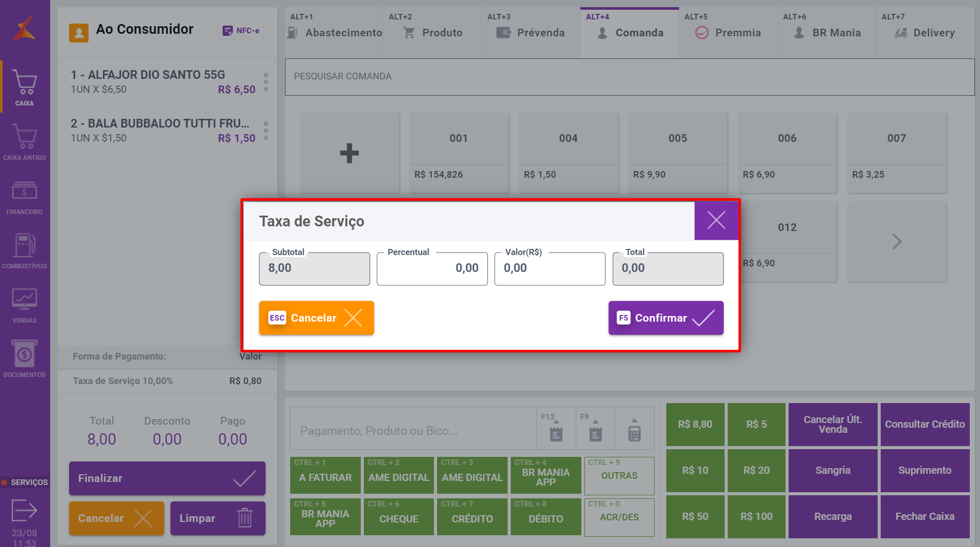980x547 pixels.
Task: Click the Valor(R$) input field
Action: coord(550,268)
